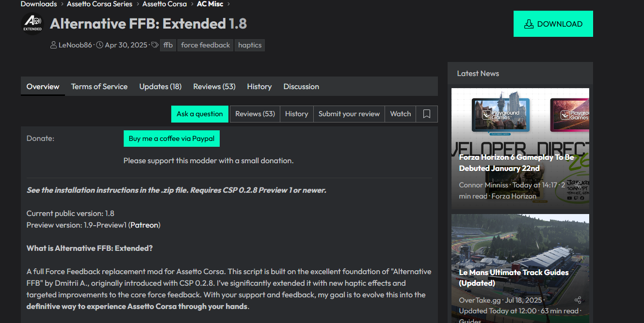The image size is (644, 323).
Task: Click the title Alternative FFB: Extended 1.8
Action: pyautogui.click(x=148, y=24)
